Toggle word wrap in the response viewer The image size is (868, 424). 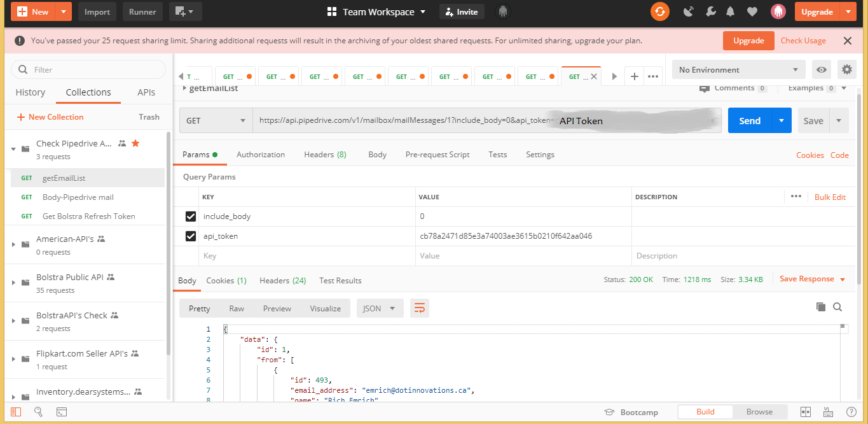pos(419,308)
